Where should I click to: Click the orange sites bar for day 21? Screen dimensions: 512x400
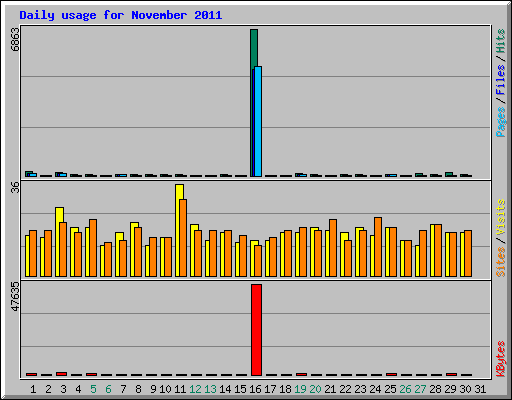(333, 248)
